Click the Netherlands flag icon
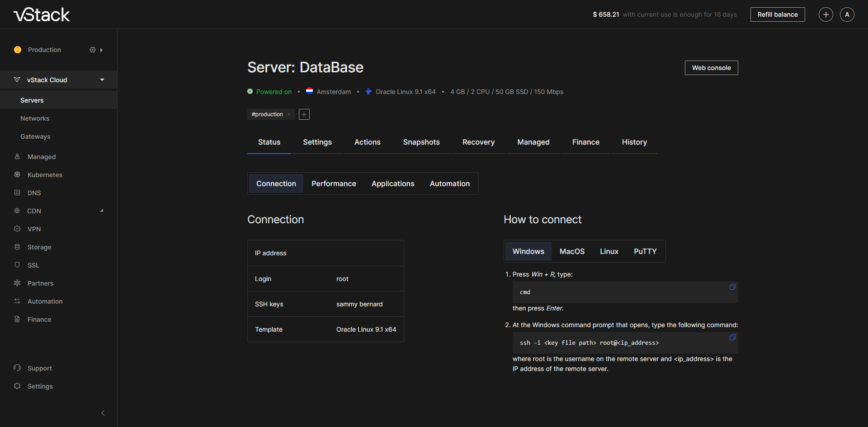This screenshot has width=868, height=427. tap(310, 91)
